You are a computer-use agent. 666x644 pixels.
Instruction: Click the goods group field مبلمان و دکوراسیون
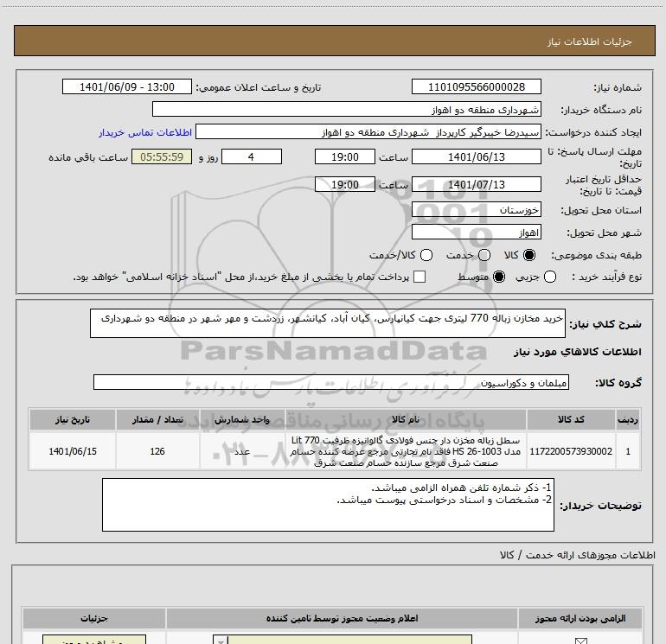pyautogui.click(x=331, y=382)
